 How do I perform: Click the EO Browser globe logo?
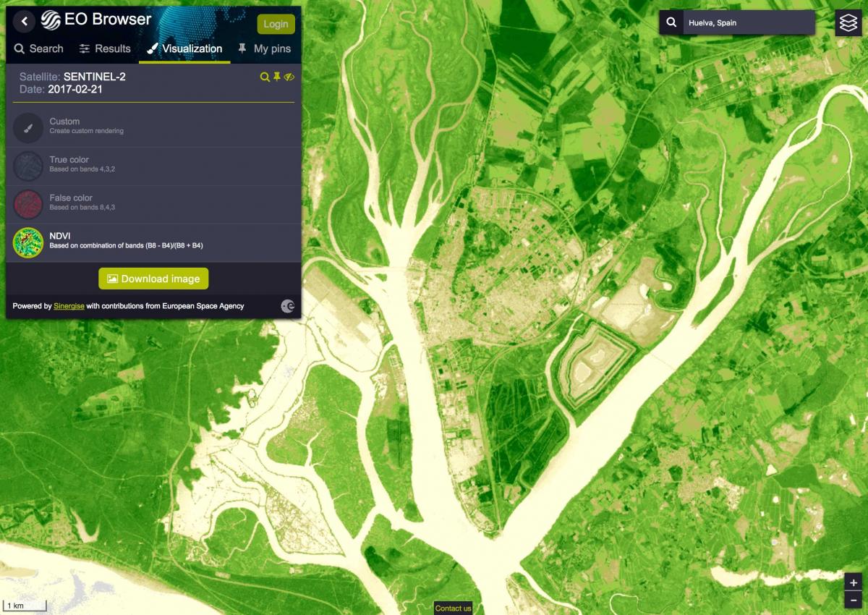pyautogui.click(x=50, y=20)
